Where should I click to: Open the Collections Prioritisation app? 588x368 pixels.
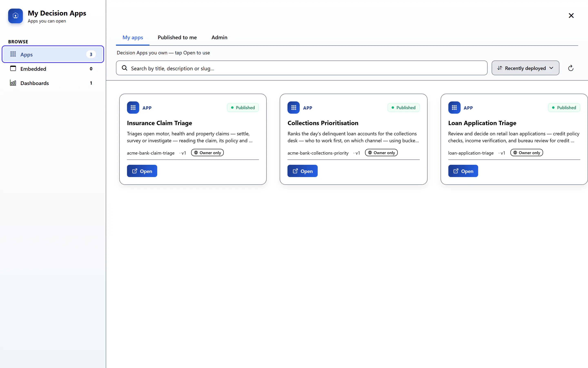point(303,171)
